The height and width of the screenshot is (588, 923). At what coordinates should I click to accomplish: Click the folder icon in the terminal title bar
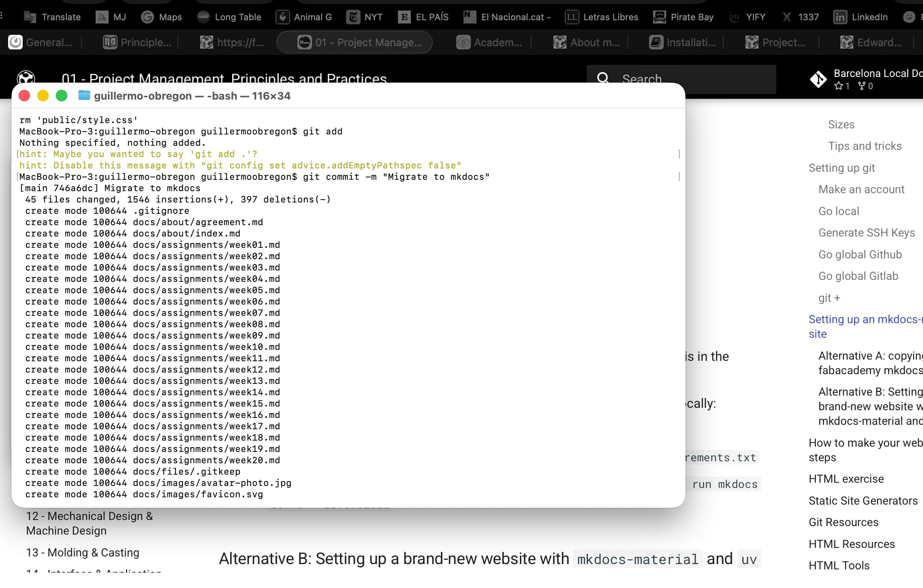coord(84,96)
